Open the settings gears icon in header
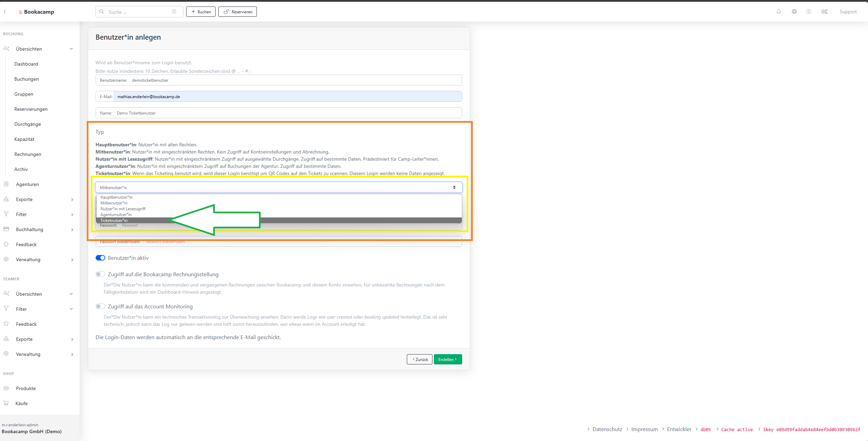 824,12
